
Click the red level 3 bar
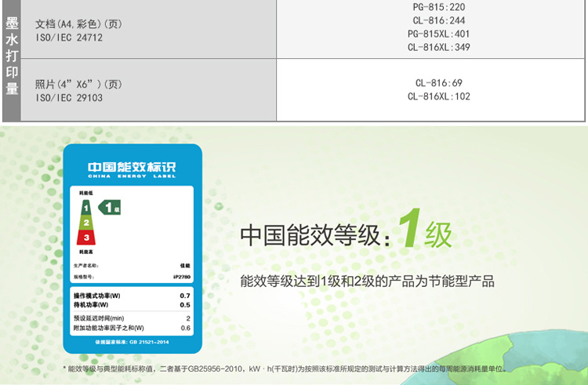(x=86, y=238)
